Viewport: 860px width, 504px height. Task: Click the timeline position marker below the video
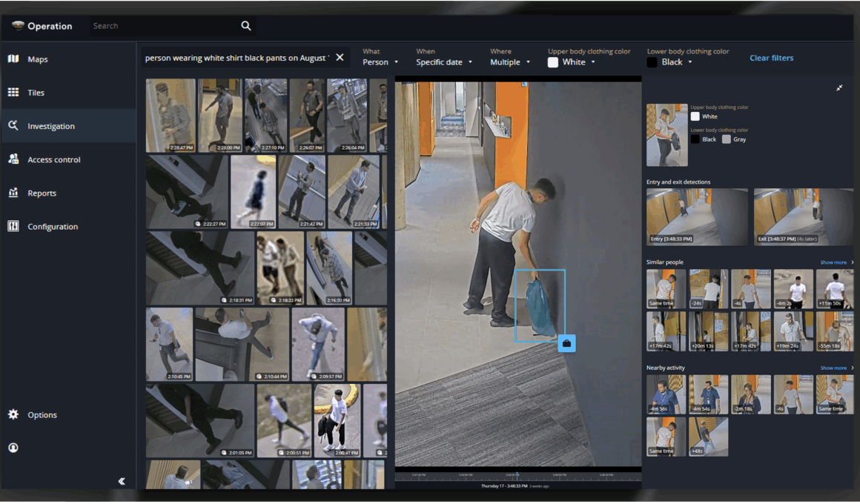point(517,476)
